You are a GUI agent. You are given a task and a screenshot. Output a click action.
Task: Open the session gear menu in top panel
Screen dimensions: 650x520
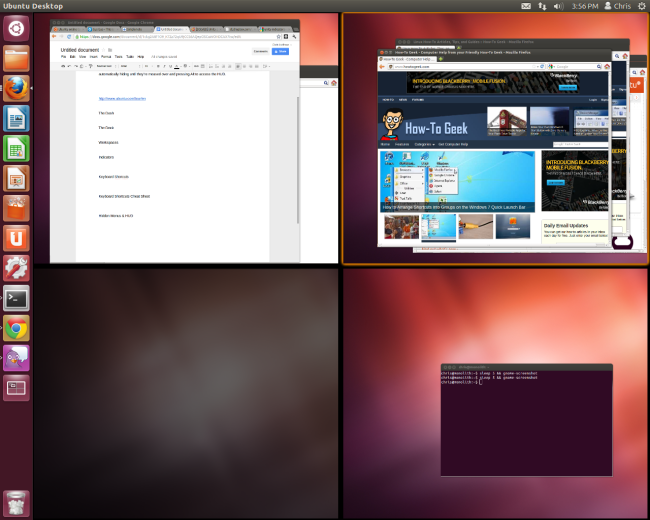tap(642, 6)
